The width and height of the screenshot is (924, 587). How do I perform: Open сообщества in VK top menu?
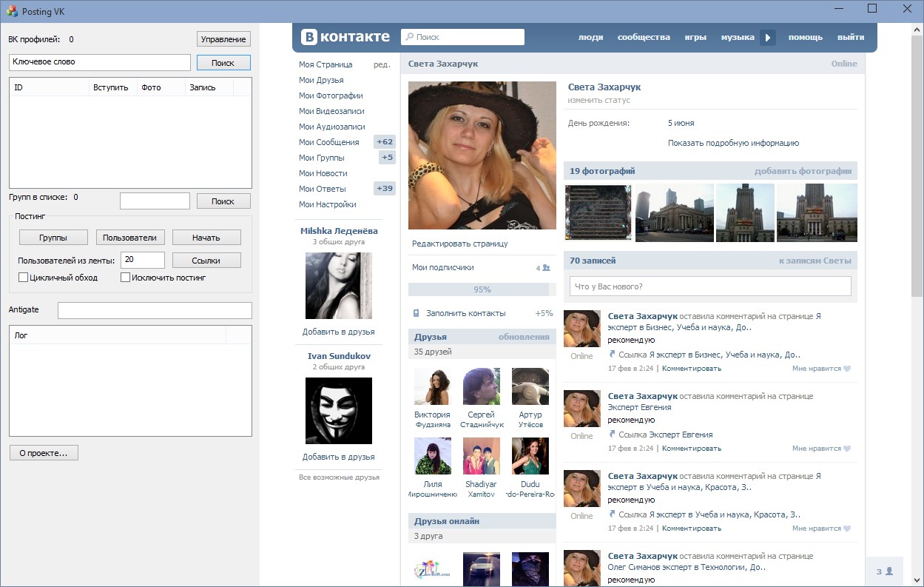tap(644, 37)
